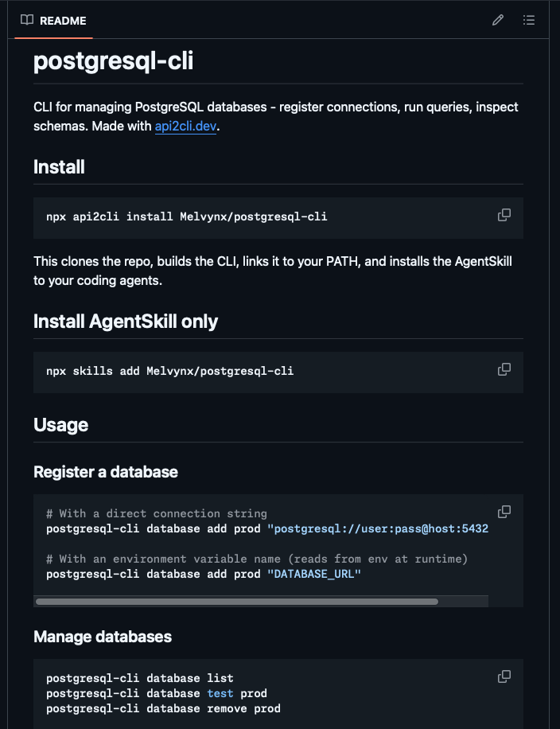Click the Usage section heading
Screen dimensions: 560x729
pos(61,425)
